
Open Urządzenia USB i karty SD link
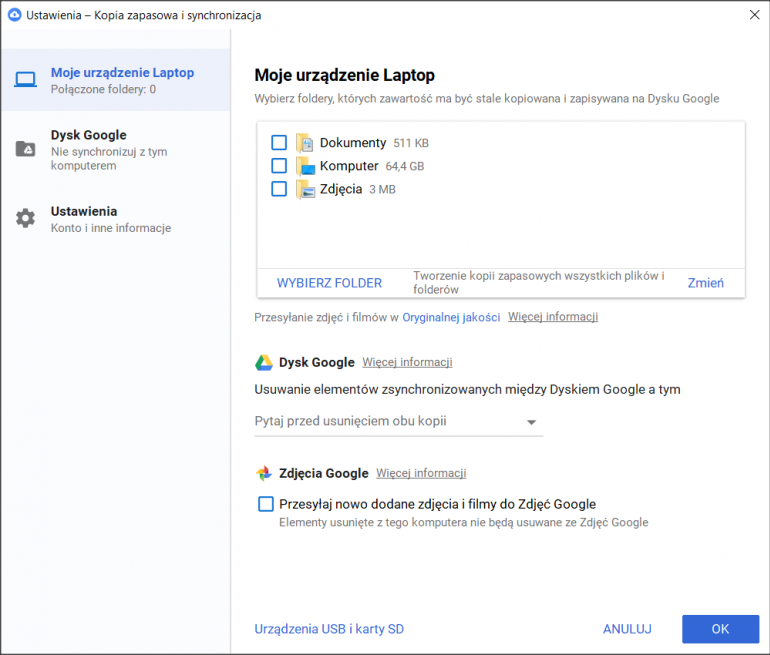coord(329,629)
